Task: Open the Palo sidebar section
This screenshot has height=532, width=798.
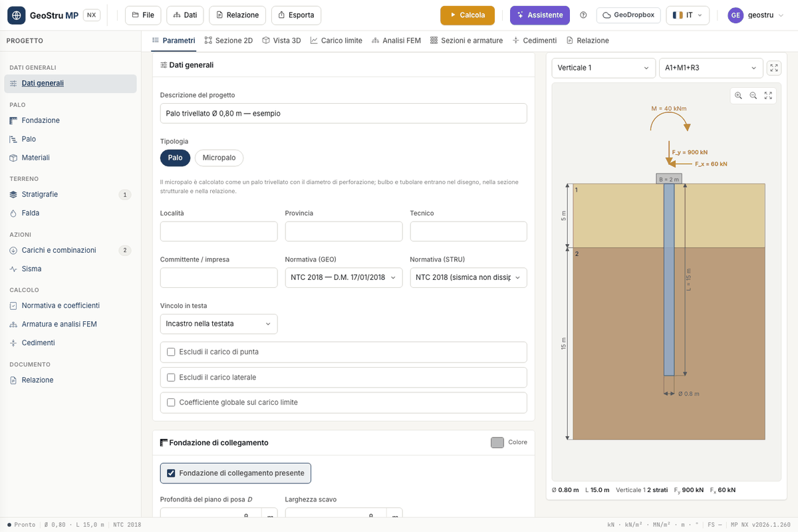Action: (x=70, y=139)
